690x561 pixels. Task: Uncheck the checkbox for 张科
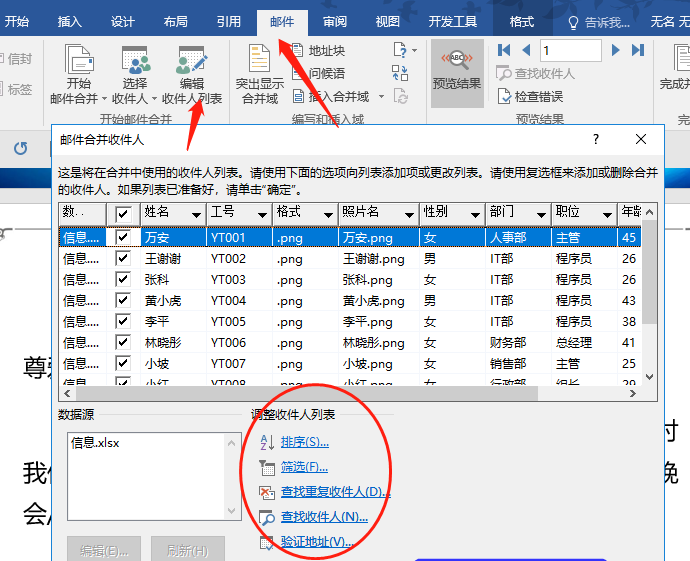[123, 279]
